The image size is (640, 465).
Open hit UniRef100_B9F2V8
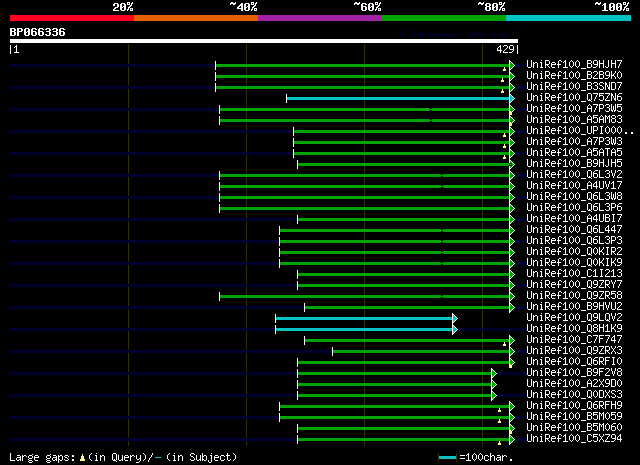tap(574, 373)
